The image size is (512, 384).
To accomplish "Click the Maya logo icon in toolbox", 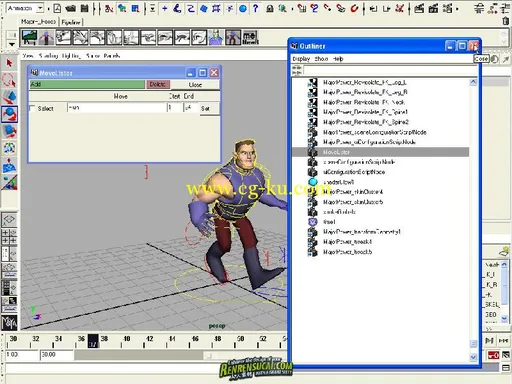I will coord(9,322).
